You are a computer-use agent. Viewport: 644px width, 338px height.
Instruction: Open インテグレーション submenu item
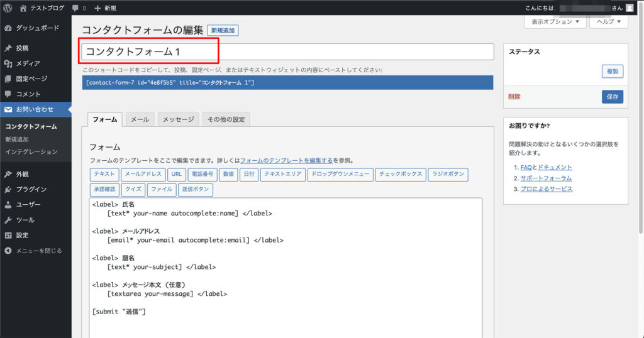[x=31, y=152]
